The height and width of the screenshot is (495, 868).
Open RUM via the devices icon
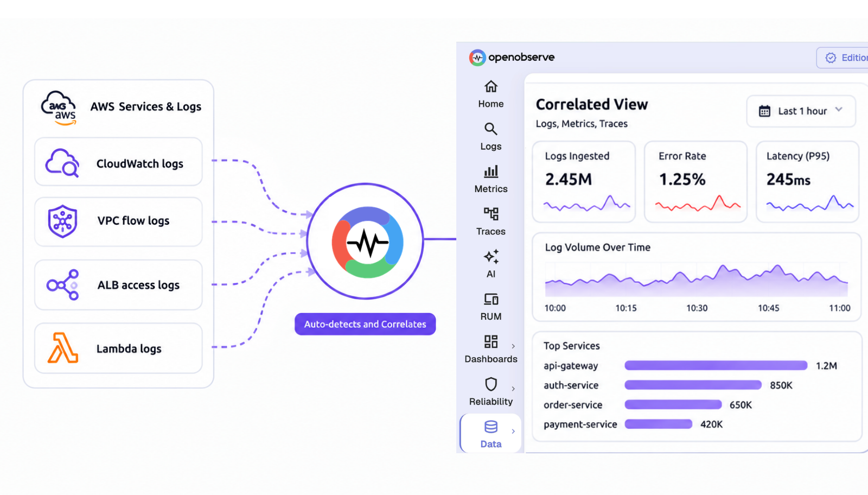(x=491, y=299)
